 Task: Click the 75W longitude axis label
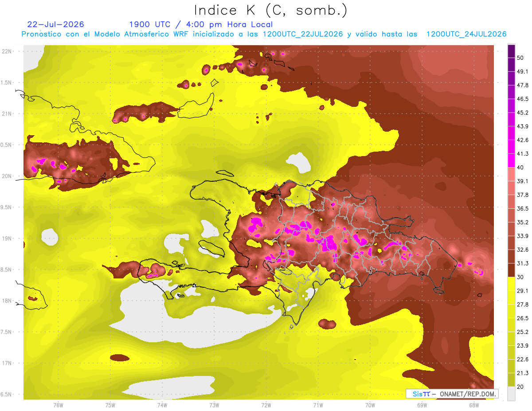(x=110, y=405)
